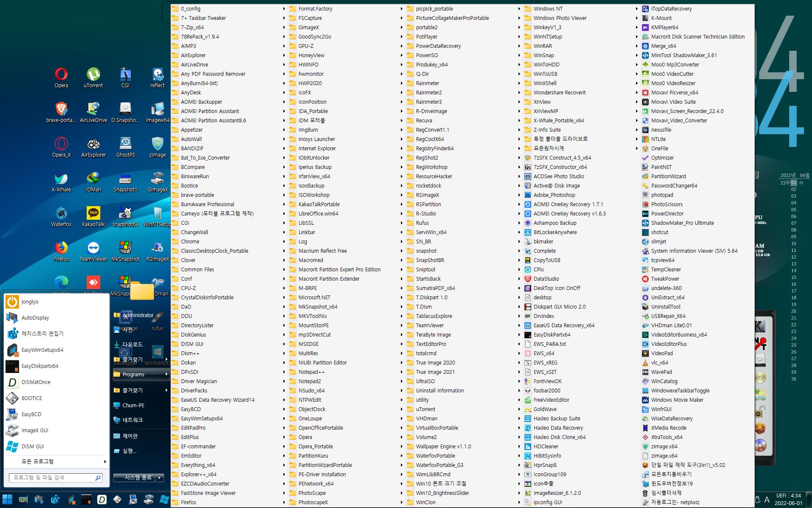Viewport: 812px width, 508px height.
Task: Open EasyWimSetupx64 in start menu
Action: (x=56, y=350)
